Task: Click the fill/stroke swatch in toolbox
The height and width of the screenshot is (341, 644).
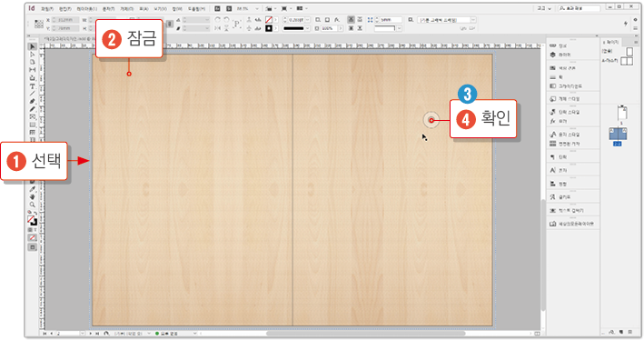Action: point(32,220)
